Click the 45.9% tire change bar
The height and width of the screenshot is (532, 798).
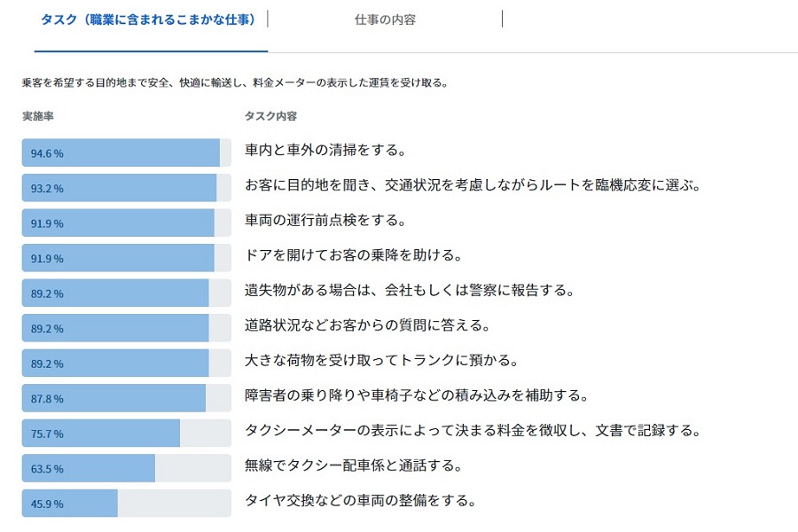[x=126, y=504]
